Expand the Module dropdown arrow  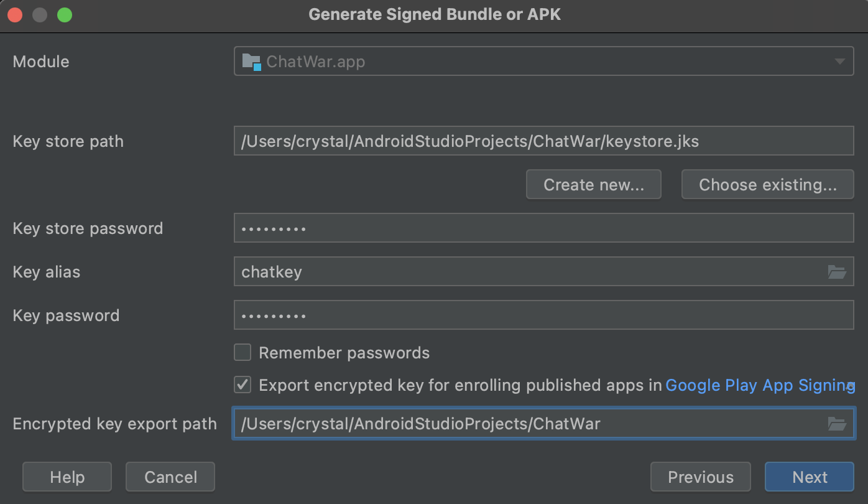[x=839, y=62]
